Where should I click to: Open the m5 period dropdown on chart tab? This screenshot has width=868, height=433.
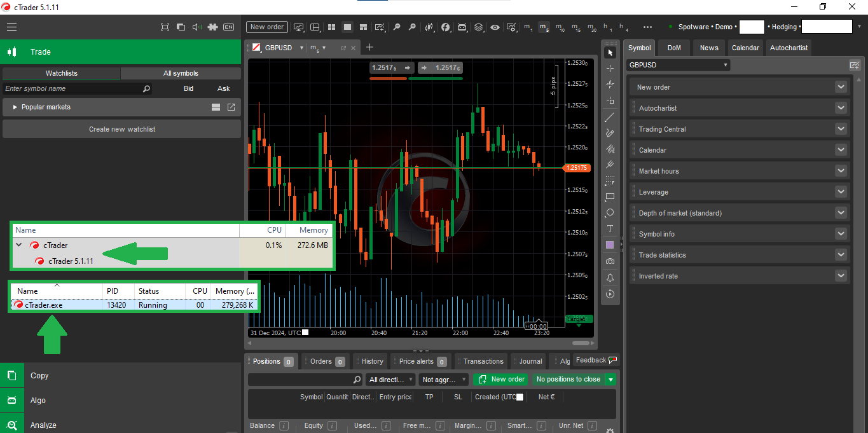[x=324, y=48]
